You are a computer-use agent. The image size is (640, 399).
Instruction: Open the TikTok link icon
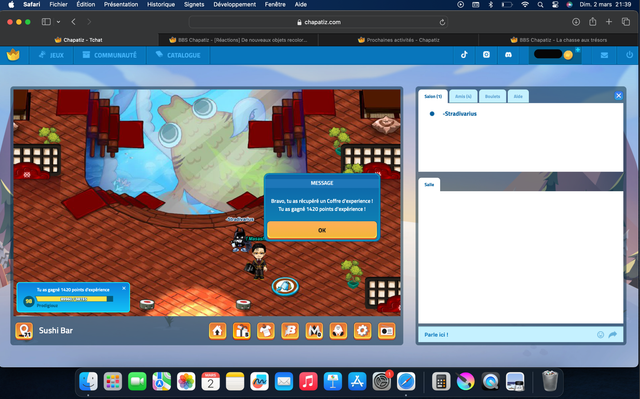(464, 55)
